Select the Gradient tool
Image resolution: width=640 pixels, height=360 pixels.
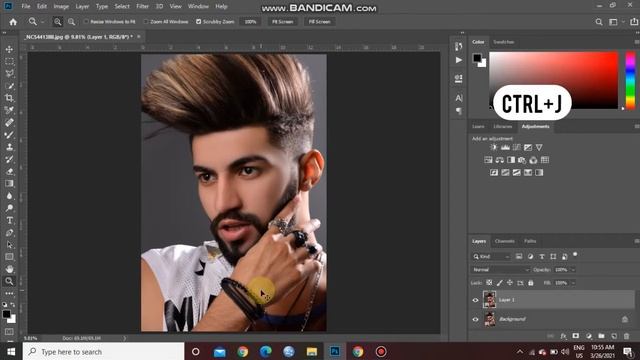click(x=9, y=184)
